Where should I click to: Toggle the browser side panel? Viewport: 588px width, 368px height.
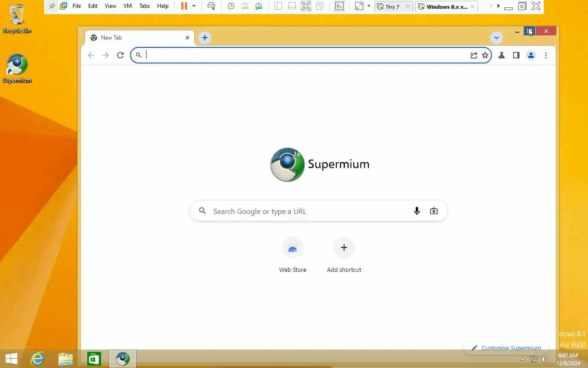pos(516,55)
